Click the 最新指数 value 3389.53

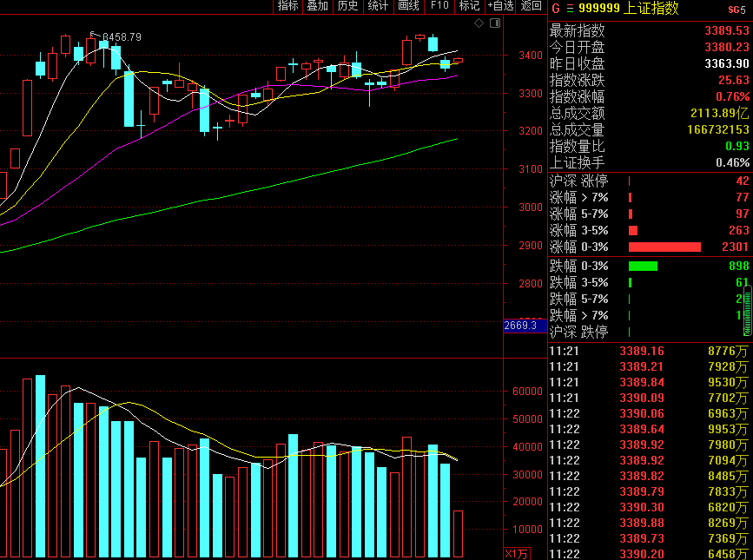(727, 30)
